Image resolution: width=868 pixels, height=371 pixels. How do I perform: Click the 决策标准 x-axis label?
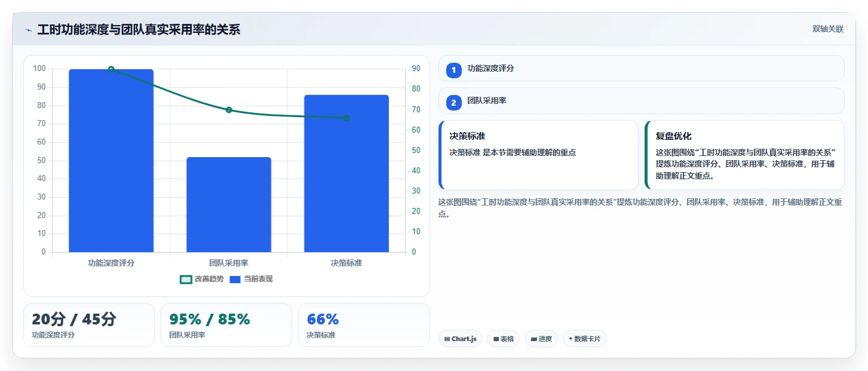(346, 263)
